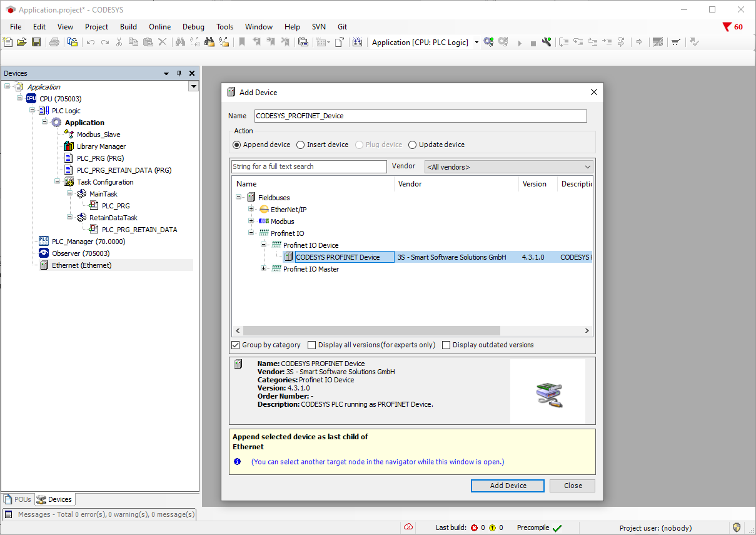Click the Save project toolbar icon
The width and height of the screenshot is (756, 535).
tap(36, 43)
